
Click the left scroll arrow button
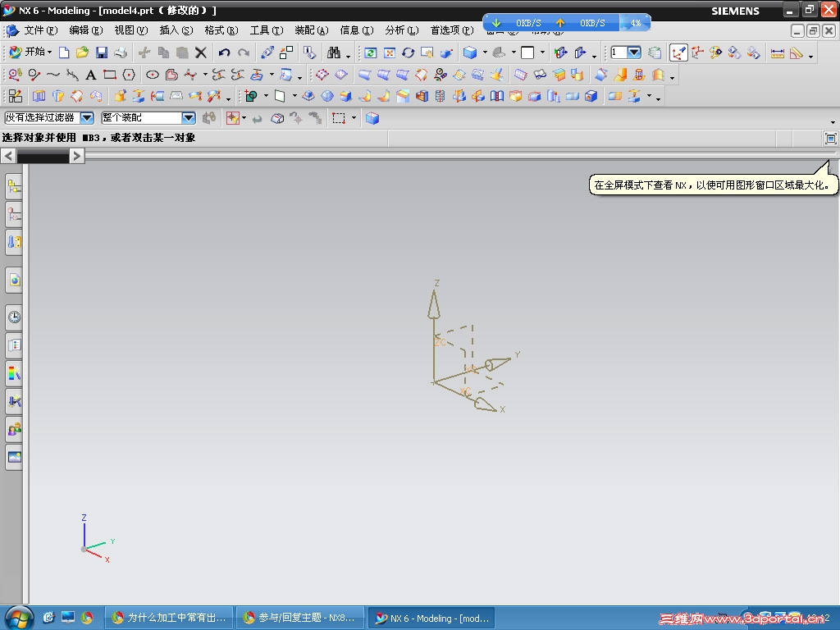8,156
